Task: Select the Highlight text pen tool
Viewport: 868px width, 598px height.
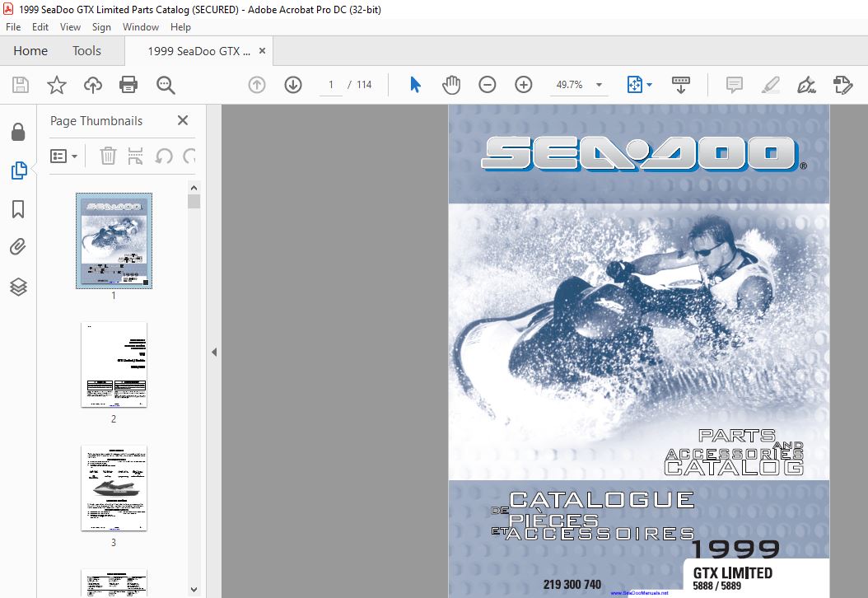Action: (x=771, y=85)
